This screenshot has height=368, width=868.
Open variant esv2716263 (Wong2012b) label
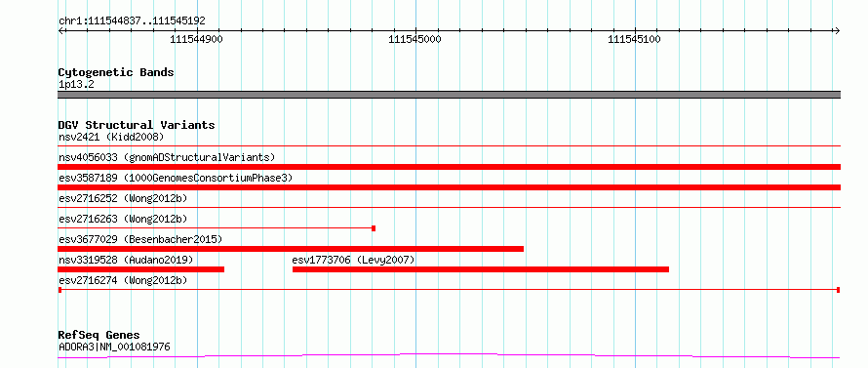click(123, 219)
